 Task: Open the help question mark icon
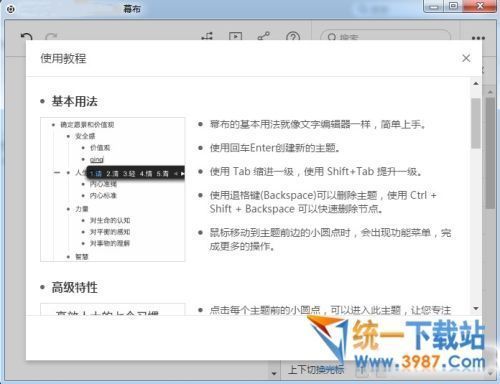click(x=293, y=36)
